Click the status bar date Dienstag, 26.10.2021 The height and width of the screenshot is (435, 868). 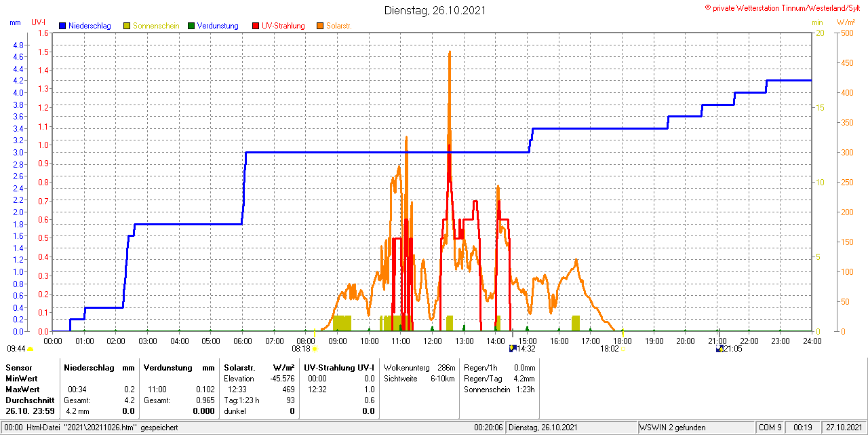point(542,428)
